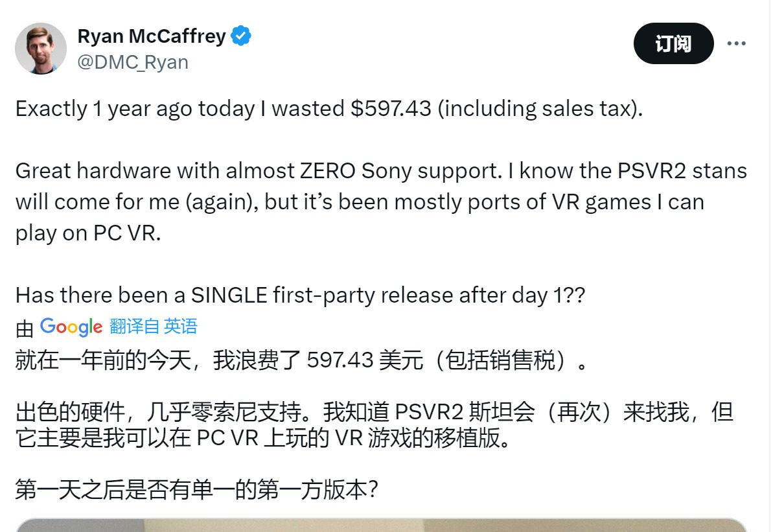This screenshot has height=532, width=773.
Task: Click the paragraph starting "Great hardware"
Action: 381,202
